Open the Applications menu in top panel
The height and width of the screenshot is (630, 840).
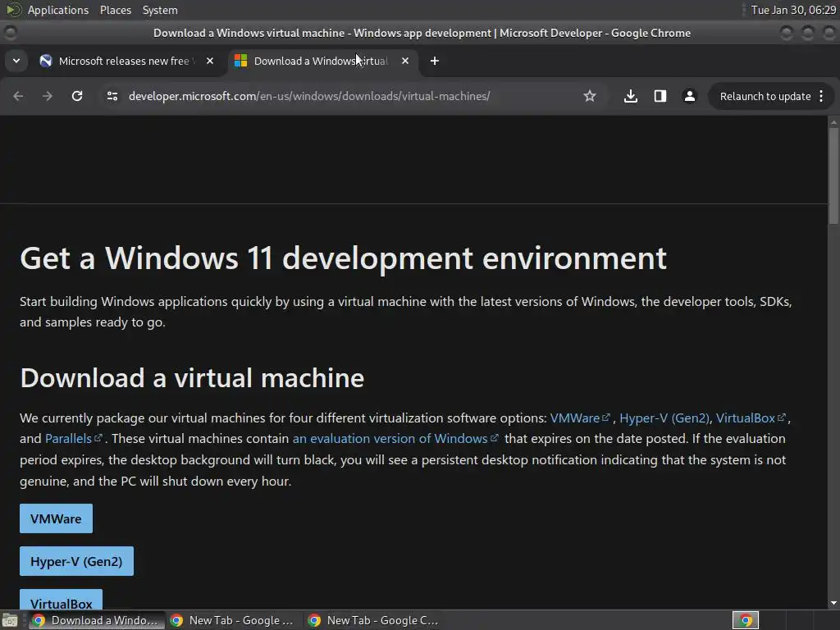[58, 10]
